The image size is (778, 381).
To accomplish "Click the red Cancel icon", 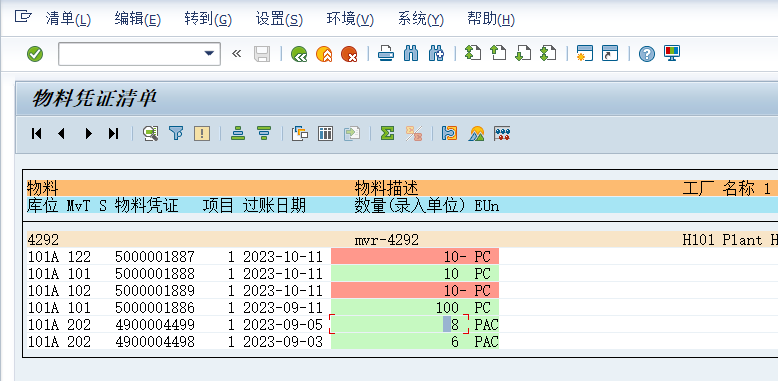I will (x=349, y=54).
